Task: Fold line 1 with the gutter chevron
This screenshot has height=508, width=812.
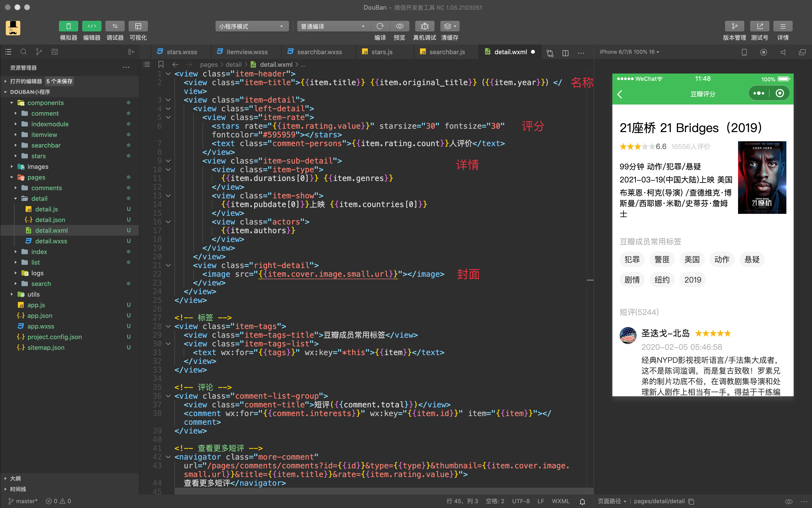Action: [168, 74]
